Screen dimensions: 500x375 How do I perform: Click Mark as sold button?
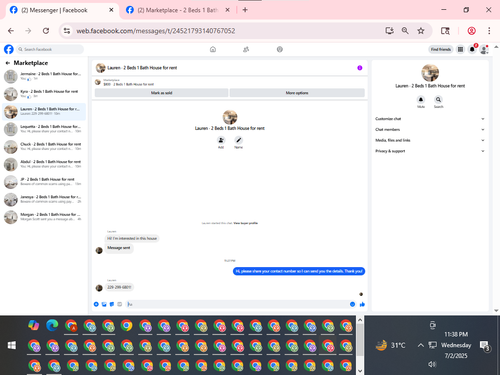pos(161,93)
